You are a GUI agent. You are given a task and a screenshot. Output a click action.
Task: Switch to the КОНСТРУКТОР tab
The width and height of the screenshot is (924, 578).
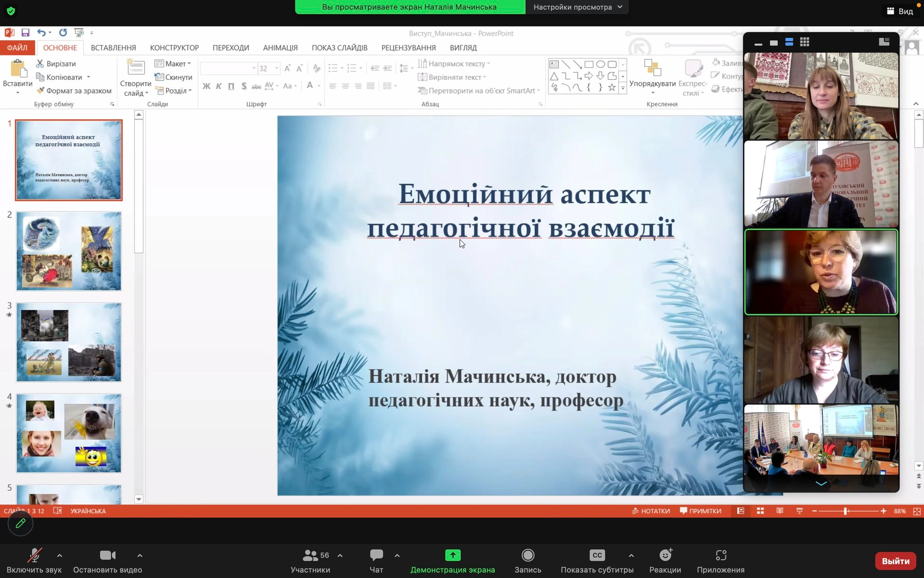[x=174, y=47]
